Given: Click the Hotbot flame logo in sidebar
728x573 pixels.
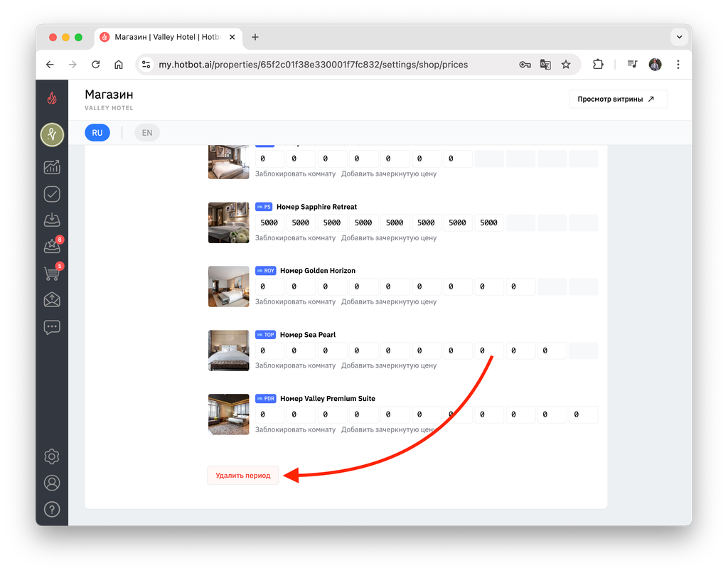Looking at the screenshot, I should [x=52, y=97].
